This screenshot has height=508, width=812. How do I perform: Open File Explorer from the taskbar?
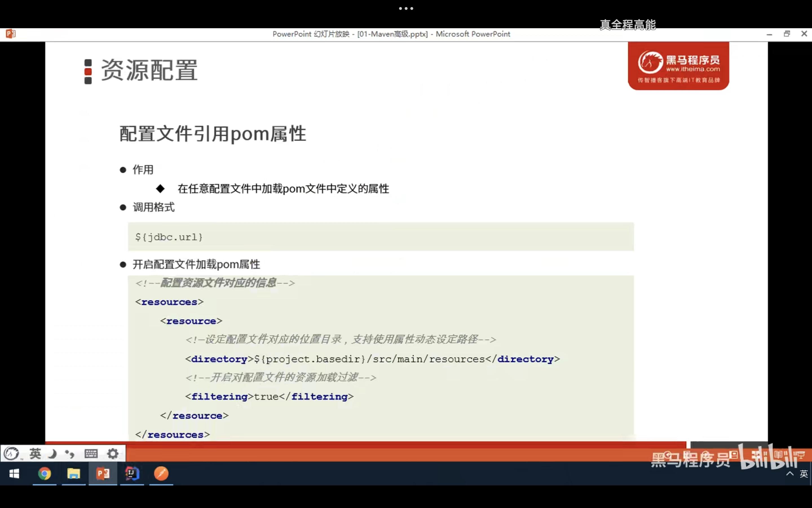coord(74,473)
